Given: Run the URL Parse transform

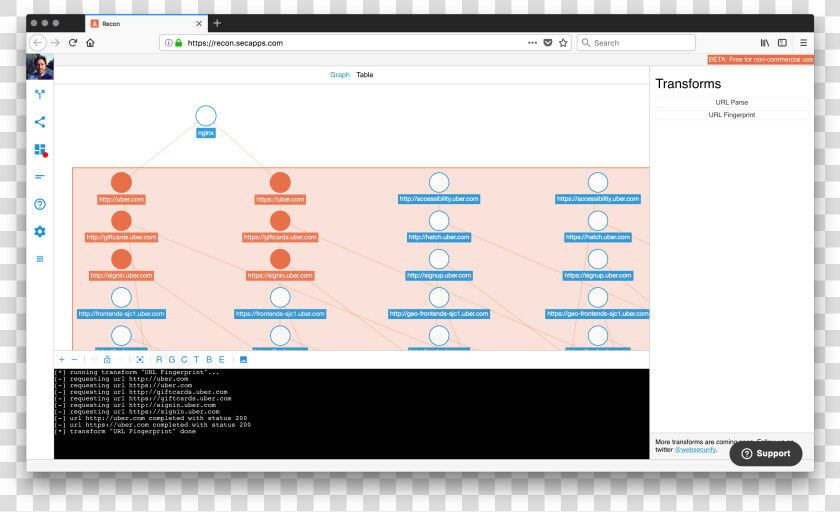Looking at the screenshot, I should click(x=732, y=102).
